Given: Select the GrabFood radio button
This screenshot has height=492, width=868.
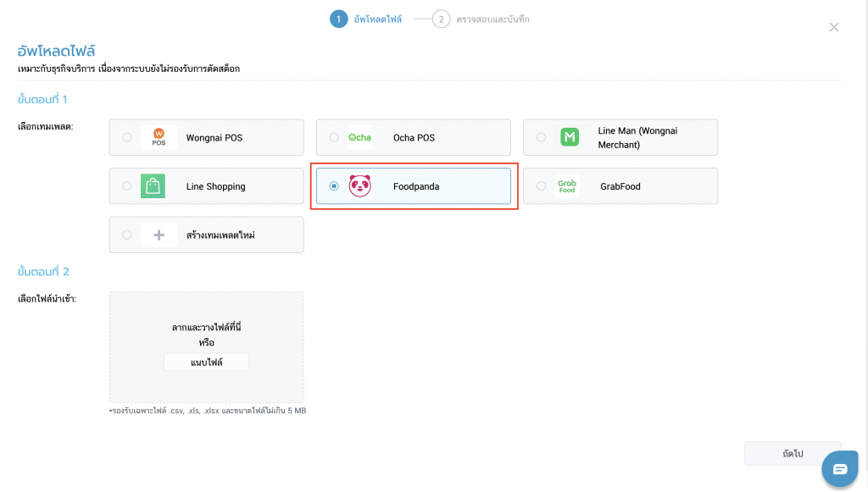Looking at the screenshot, I should (541, 185).
